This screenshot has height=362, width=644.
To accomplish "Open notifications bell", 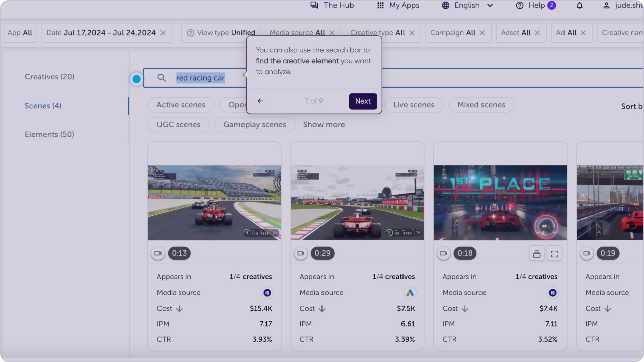I will coord(580,5).
